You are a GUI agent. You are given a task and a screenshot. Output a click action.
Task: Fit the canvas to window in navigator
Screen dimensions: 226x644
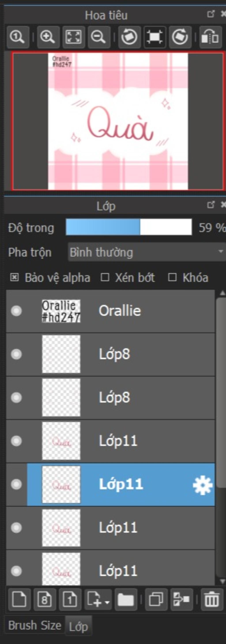(73, 37)
